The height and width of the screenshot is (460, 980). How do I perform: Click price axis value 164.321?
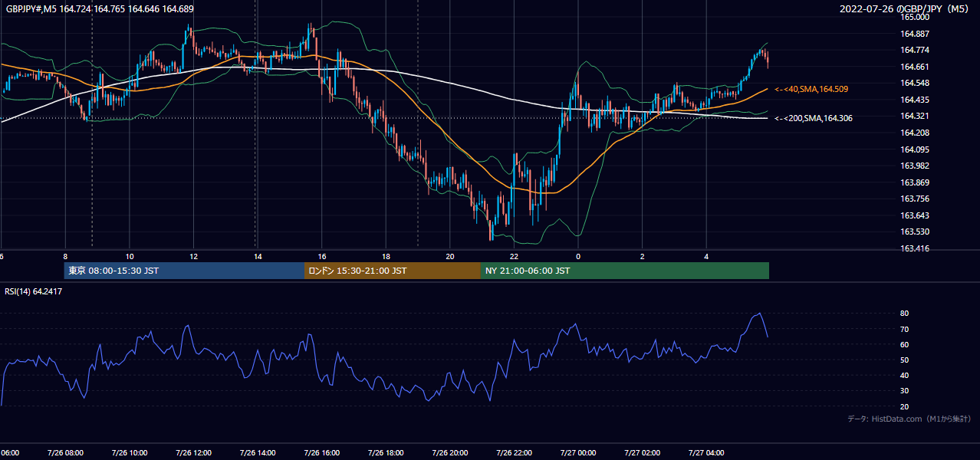(x=915, y=116)
